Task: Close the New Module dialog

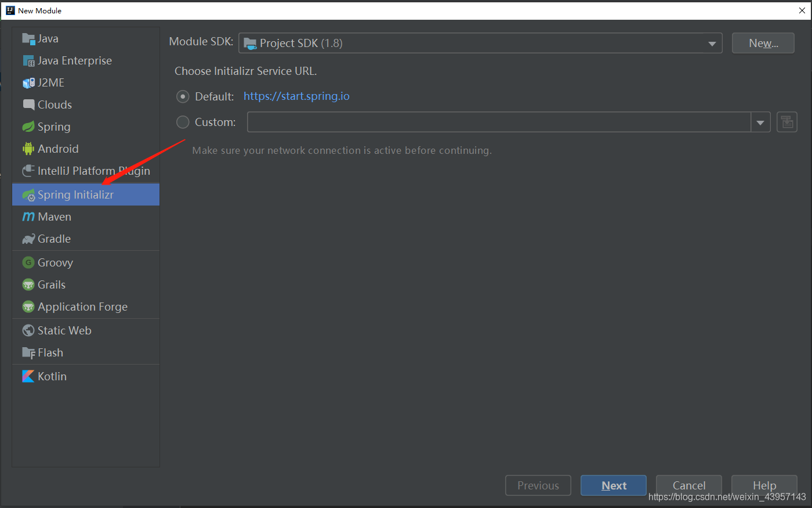Action: 801,10
